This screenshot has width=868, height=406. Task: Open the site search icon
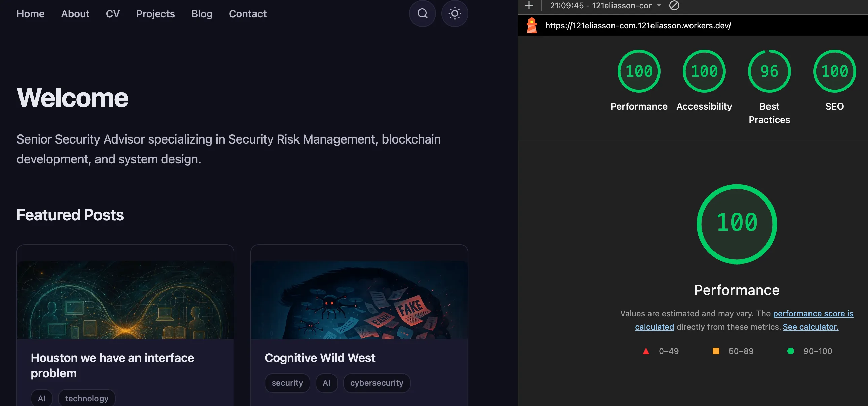pos(422,13)
